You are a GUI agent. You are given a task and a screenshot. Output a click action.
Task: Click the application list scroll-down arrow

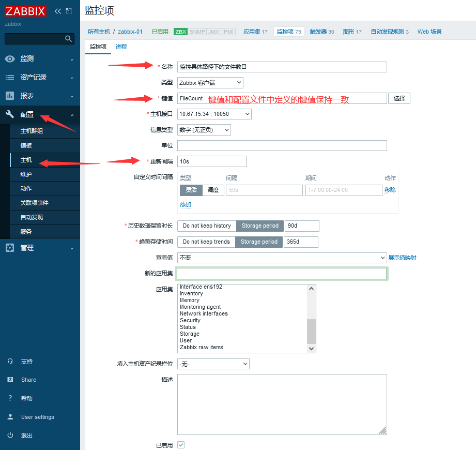(x=311, y=349)
